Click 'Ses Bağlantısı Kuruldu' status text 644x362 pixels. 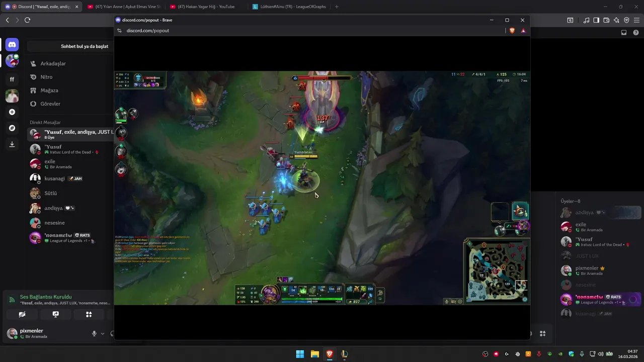point(46,297)
